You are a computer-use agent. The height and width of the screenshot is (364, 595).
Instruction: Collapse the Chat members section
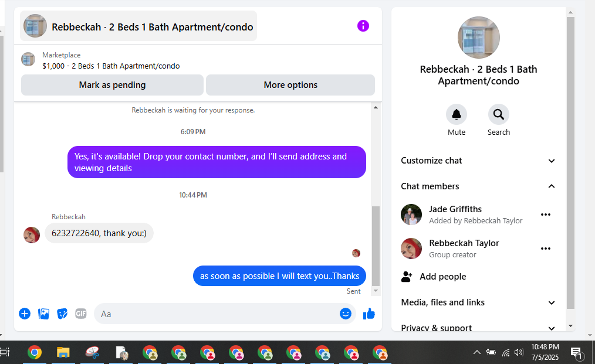[x=478, y=186]
